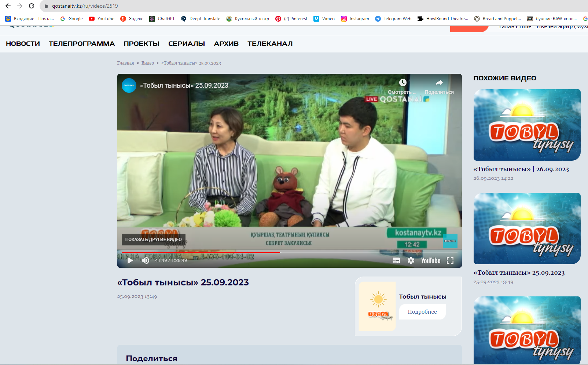
Task: Click the Tobyl tynysy sun thumbnail card
Action: pos(377,306)
